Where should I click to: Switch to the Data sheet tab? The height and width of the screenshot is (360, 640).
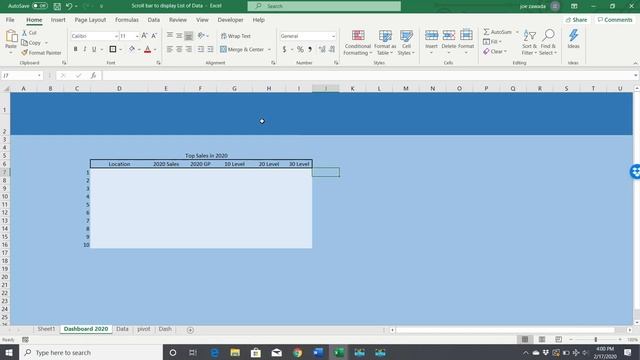click(122, 329)
